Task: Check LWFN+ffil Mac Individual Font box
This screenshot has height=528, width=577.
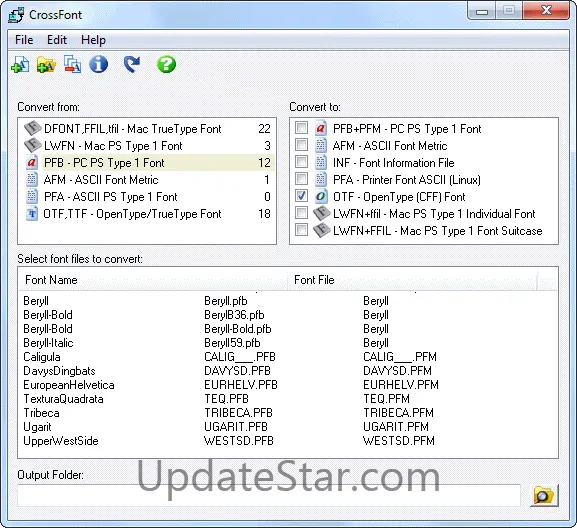Action: pos(301,213)
